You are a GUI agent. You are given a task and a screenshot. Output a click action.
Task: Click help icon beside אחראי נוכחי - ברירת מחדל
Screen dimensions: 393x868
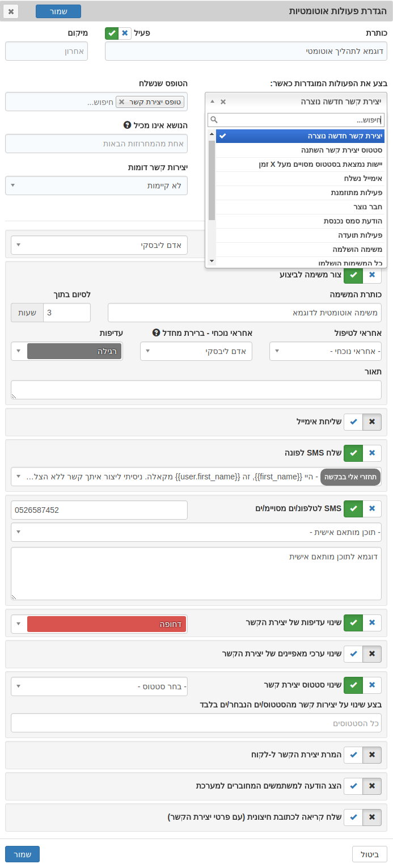click(157, 332)
